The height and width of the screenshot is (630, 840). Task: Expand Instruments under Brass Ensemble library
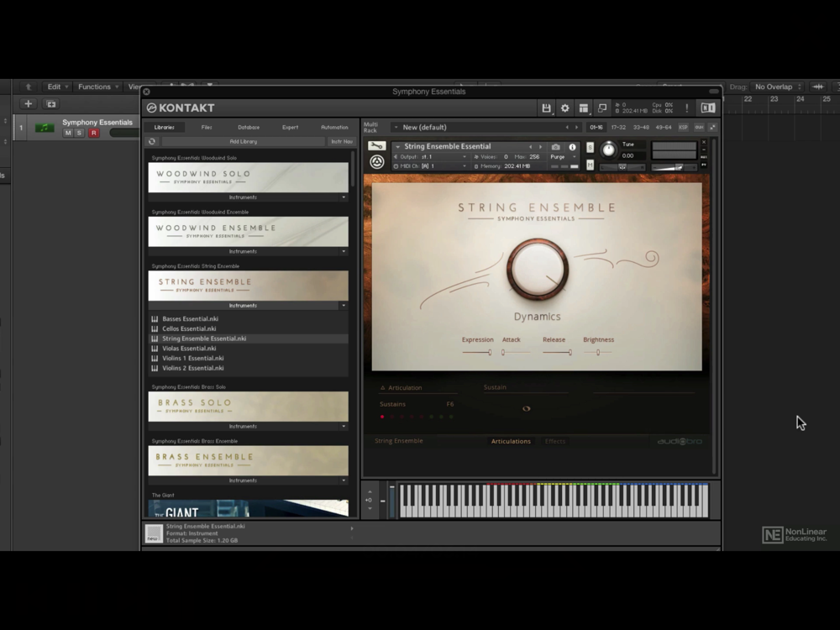tap(344, 480)
